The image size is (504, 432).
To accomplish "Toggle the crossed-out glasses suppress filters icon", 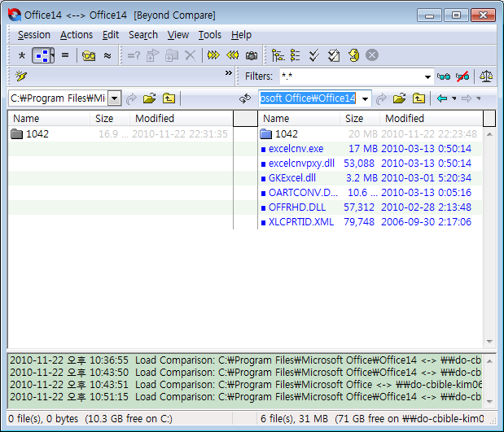I will [x=462, y=76].
